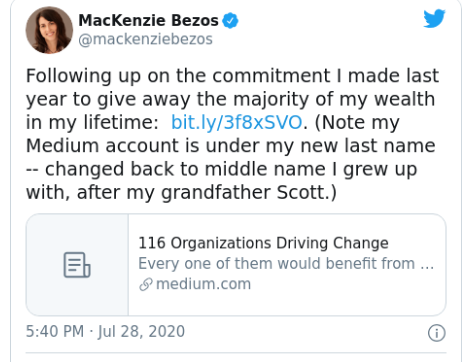Open the @mackenziebezos handle
This screenshot has width=465, height=362.
[x=145, y=39]
